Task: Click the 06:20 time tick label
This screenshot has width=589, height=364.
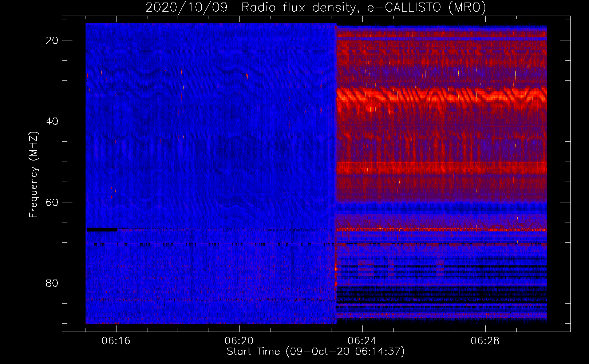Action: click(x=239, y=341)
